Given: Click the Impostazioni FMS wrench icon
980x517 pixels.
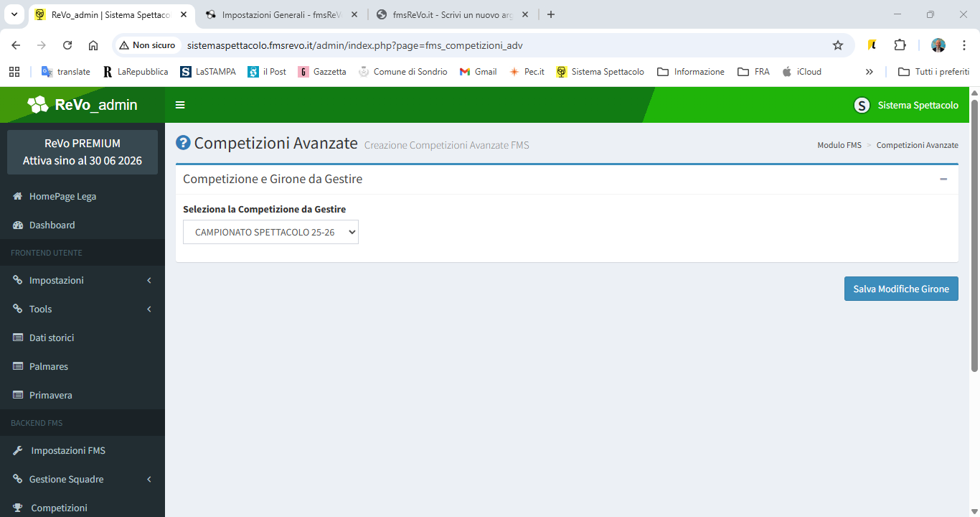Looking at the screenshot, I should click(18, 450).
